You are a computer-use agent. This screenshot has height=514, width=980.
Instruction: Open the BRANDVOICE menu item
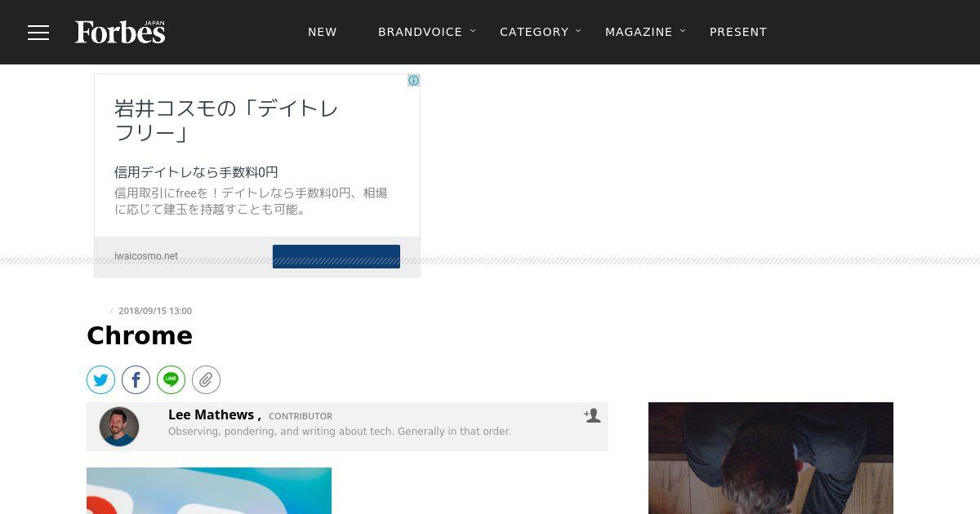click(x=420, y=32)
